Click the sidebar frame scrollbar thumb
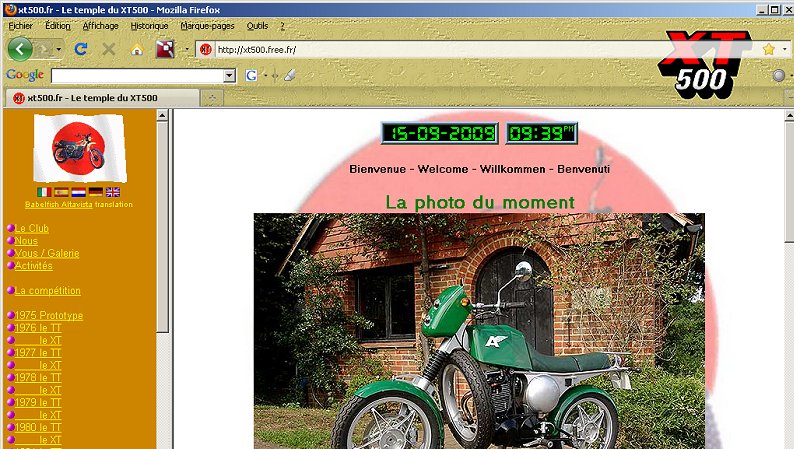 tap(162, 227)
